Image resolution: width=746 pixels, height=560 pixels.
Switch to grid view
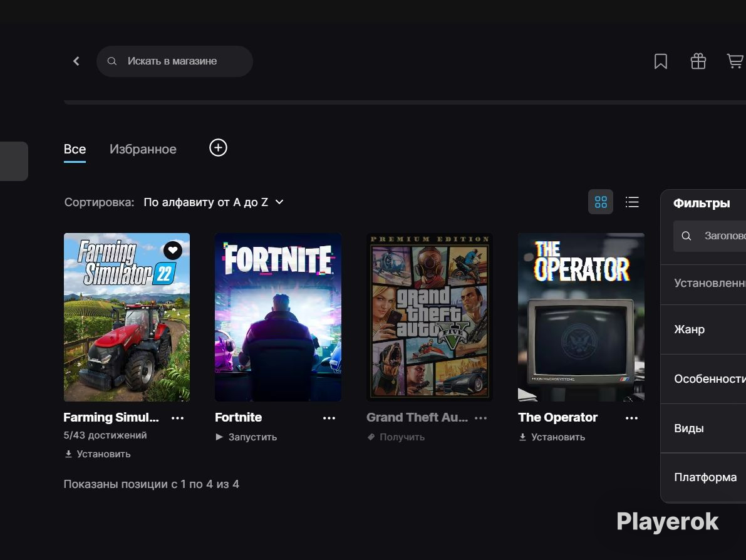click(x=601, y=202)
